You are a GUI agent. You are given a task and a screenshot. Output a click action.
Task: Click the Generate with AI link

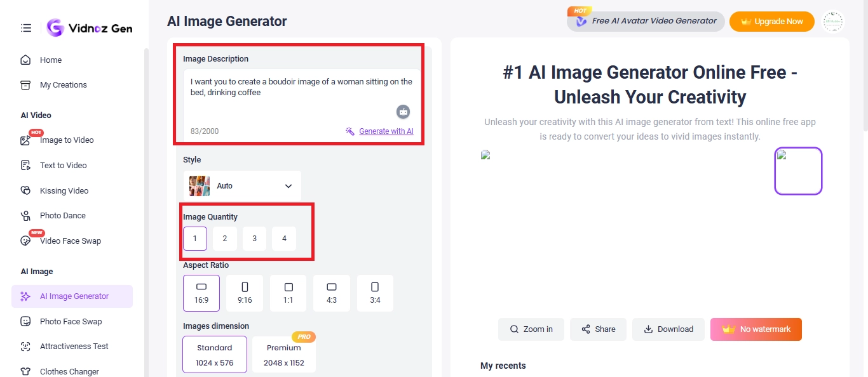coord(385,131)
